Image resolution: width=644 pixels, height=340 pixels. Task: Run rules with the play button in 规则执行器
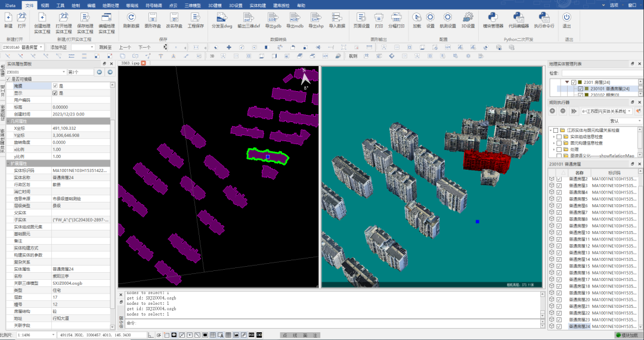573,111
